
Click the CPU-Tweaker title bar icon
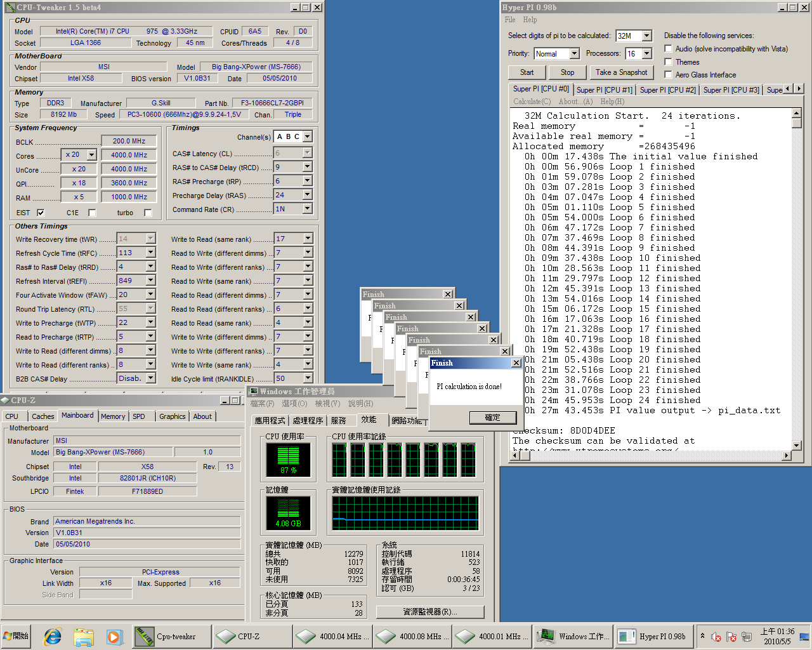click(10, 8)
